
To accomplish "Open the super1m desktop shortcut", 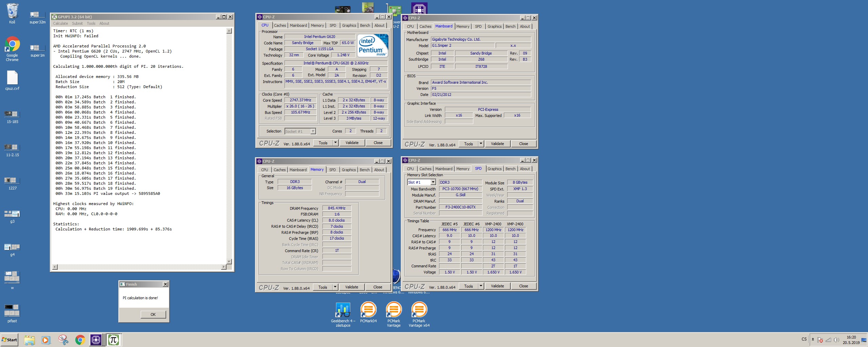I will coord(37,50).
